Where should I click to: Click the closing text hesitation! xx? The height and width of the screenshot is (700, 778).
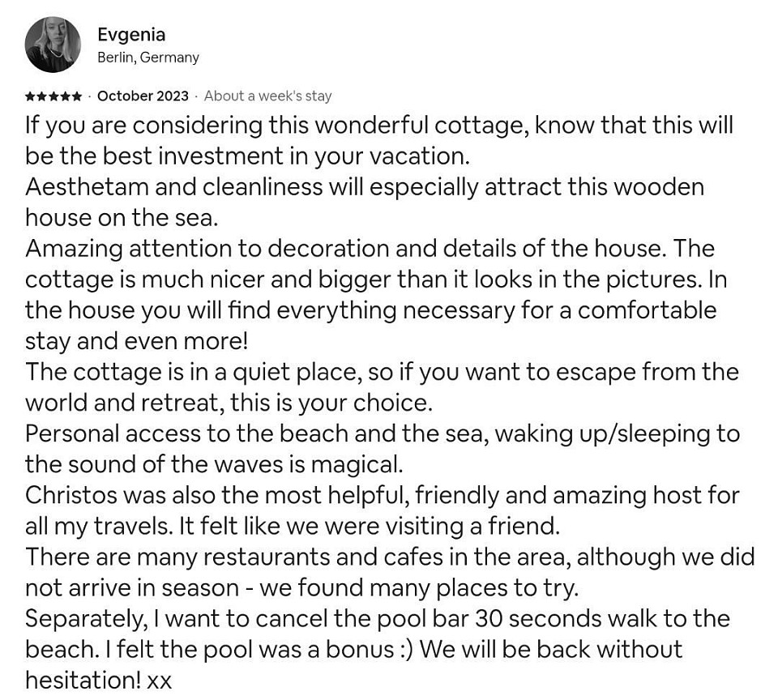(98, 681)
